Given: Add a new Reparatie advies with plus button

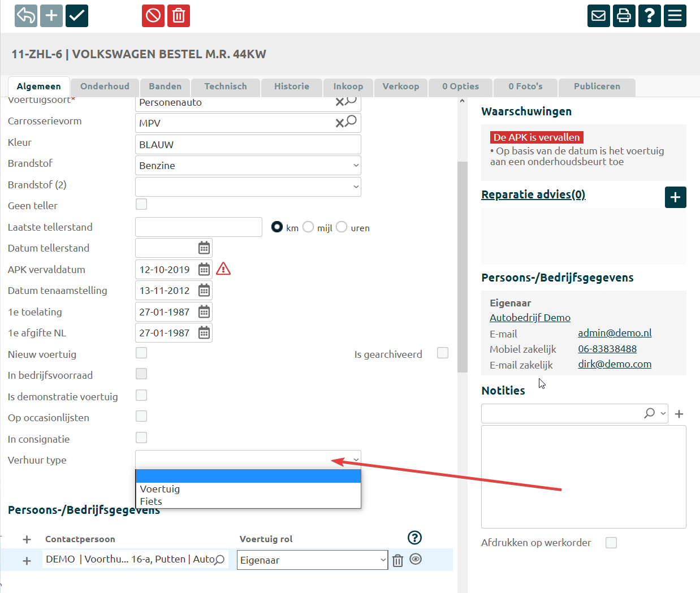Looking at the screenshot, I should (675, 197).
